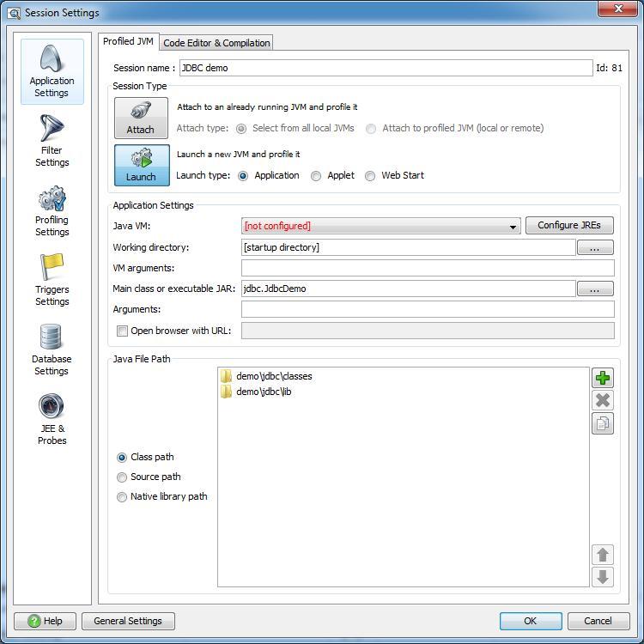Click the demo\jdbc\classes folder icon

coord(226,376)
